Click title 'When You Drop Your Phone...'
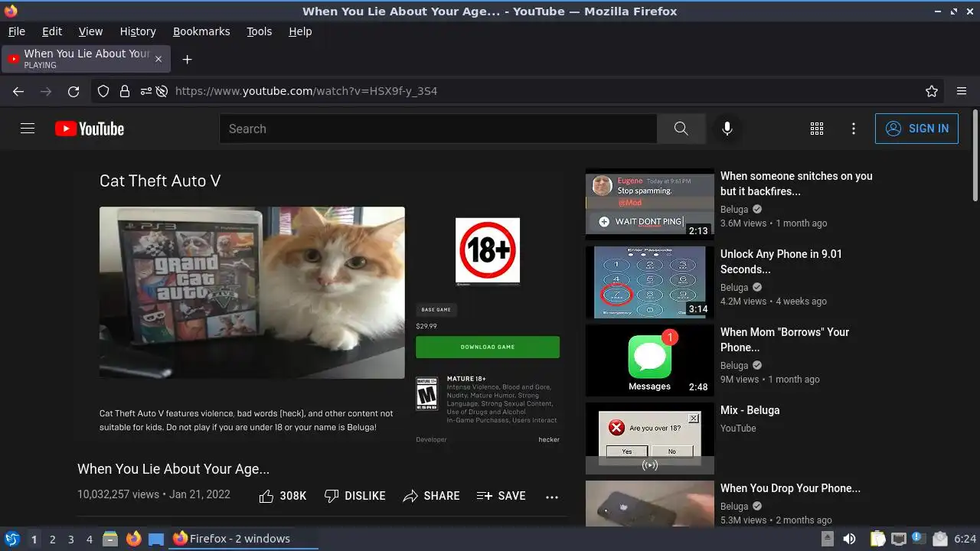 click(790, 488)
